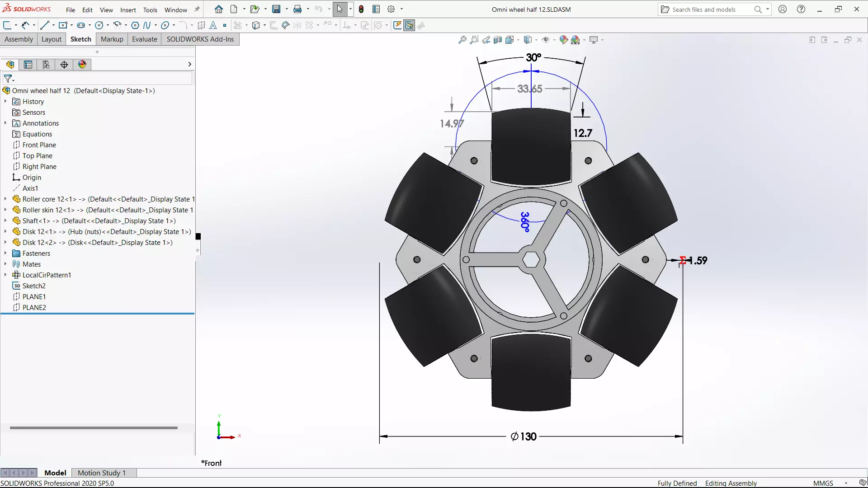The image size is (868, 488).
Task: Select the Circle sketch tool
Action: point(99,25)
